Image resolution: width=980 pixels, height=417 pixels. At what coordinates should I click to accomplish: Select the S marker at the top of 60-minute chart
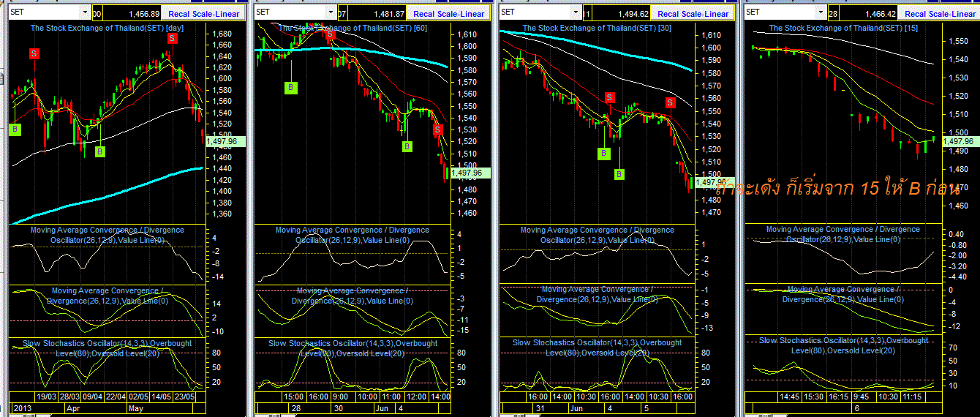click(x=331, y=34)
